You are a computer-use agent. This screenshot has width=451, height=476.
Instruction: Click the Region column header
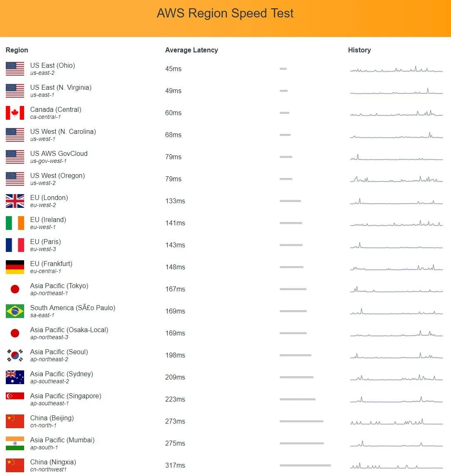coord(17,50)
